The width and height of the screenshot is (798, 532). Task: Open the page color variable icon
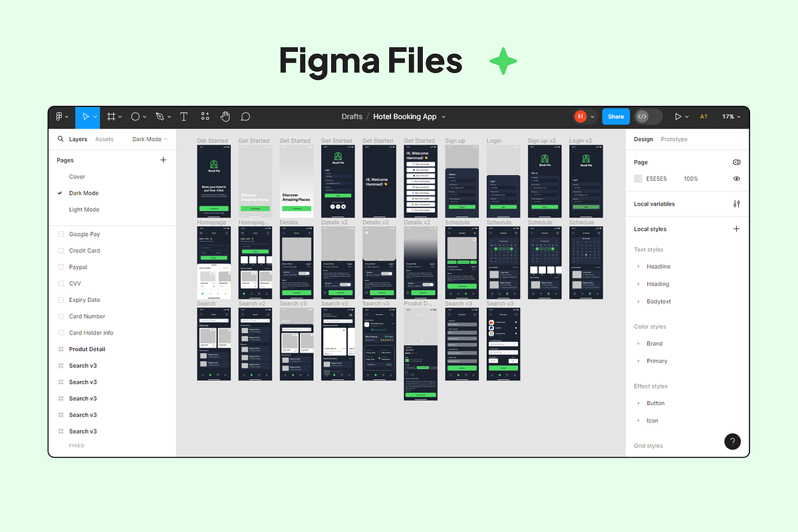[x=736, y=162]
